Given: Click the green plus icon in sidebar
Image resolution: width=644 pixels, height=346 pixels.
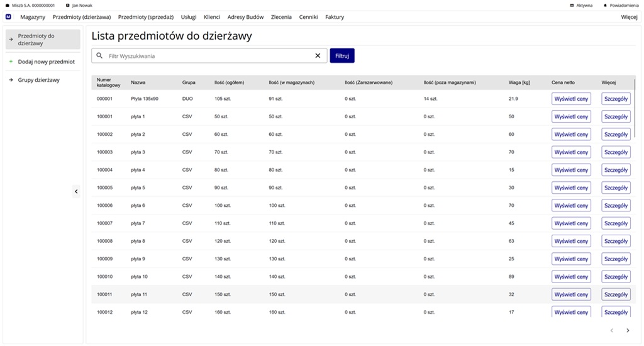Looking at the screenshot, I should click(x=11, y=62).
